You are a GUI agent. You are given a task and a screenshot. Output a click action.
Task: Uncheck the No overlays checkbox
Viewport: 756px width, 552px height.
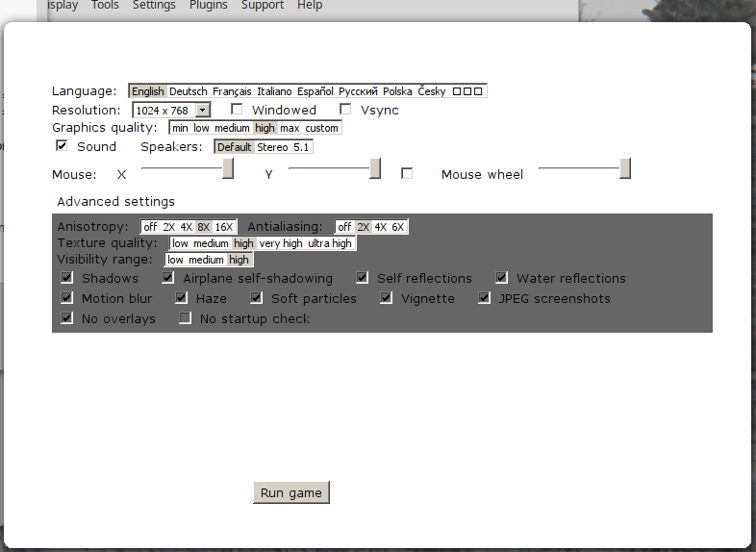point(67,318)
